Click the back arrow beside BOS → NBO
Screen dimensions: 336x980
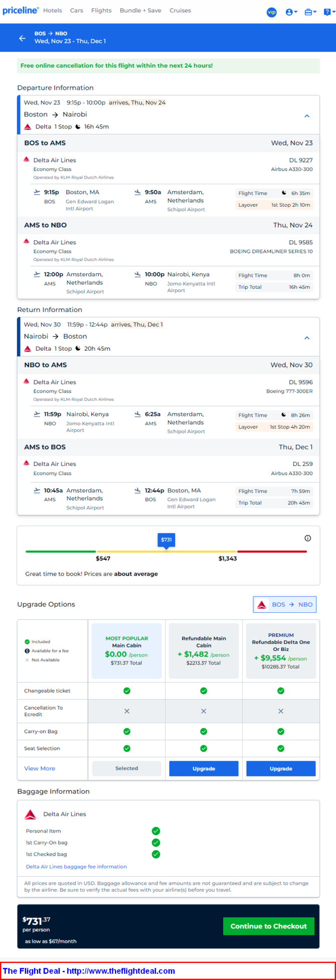pos(22,38)
